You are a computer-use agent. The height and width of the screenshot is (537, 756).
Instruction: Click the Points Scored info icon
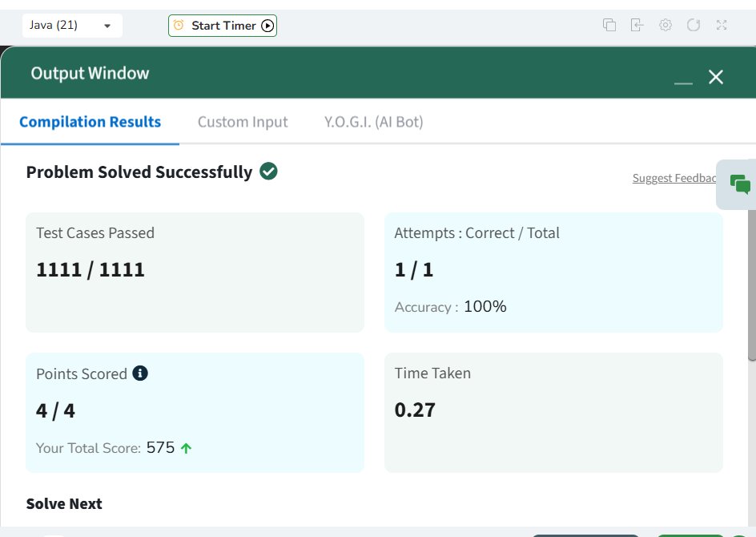click(x=140, y=373)
